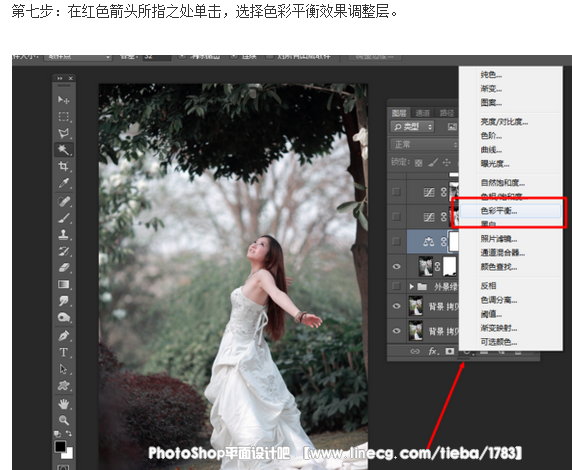Screen dimensions: 572x470
Task: Expand the 外景绿 layer group
Action: 411,286
